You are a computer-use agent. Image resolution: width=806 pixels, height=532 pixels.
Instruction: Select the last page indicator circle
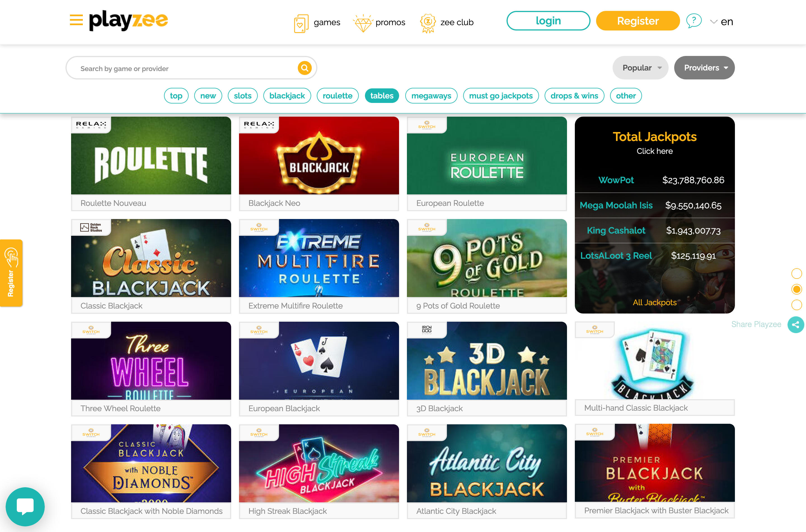coord(796,305)
